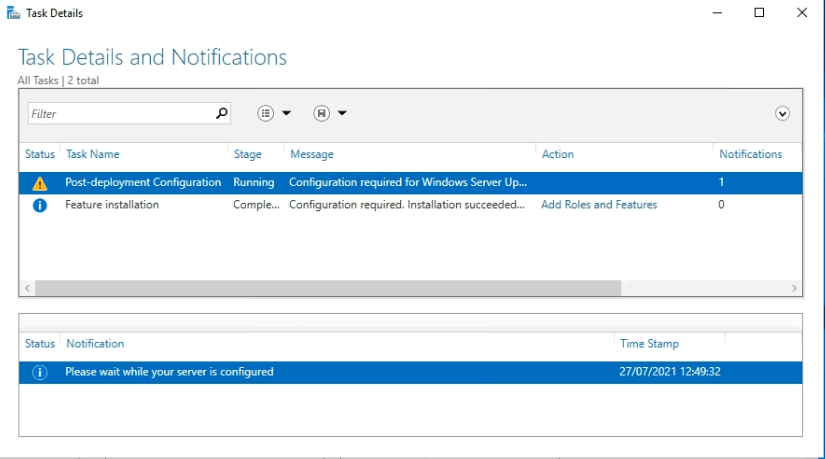Select the Post-deployment Configuration task row
This screenshot has width=825, height=459.
click(143, 183)
